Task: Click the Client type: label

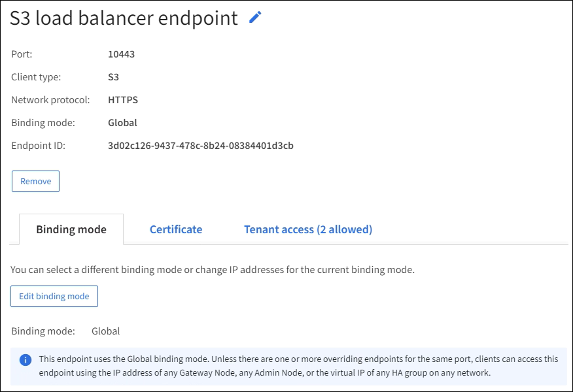Action: (x=36, y=77)
